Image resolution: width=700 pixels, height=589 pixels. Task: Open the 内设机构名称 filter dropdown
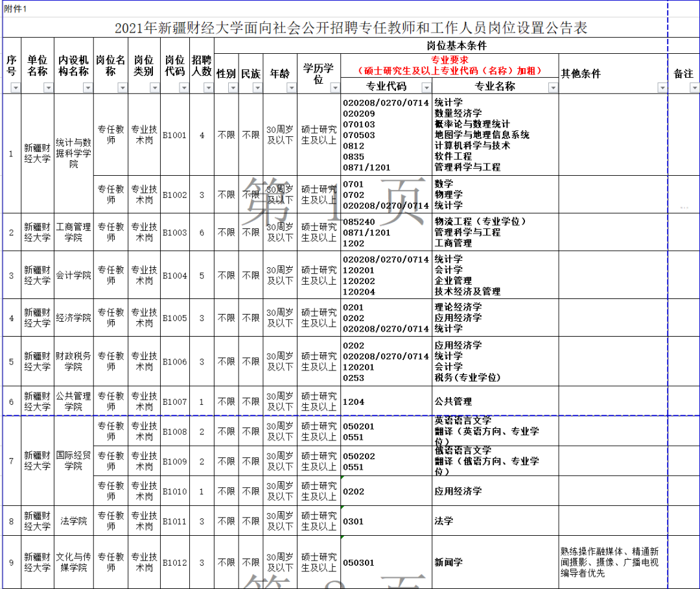pyautogui.click(x=87, y=88)
